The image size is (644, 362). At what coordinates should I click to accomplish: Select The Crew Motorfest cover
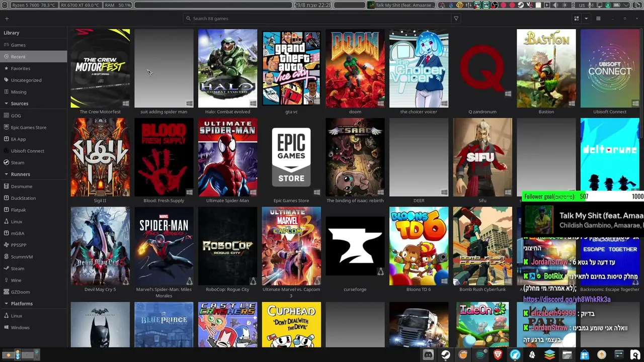click(x=100, y=68)
